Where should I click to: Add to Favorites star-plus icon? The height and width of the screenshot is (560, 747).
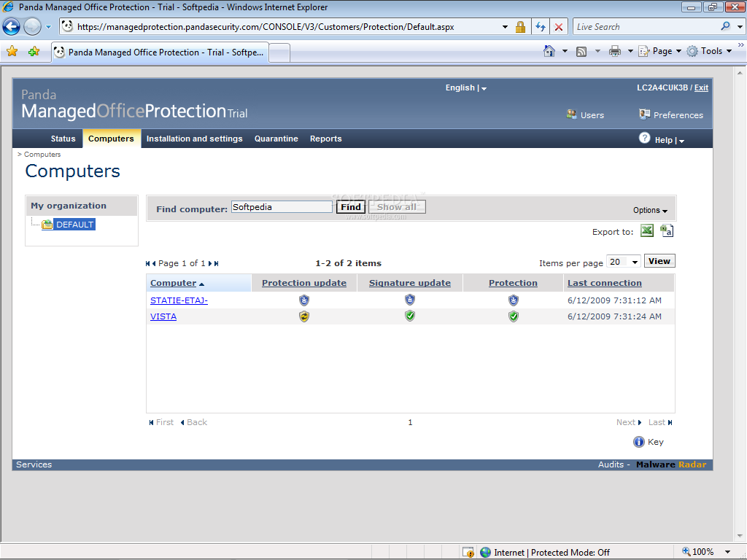pos(34,51)
